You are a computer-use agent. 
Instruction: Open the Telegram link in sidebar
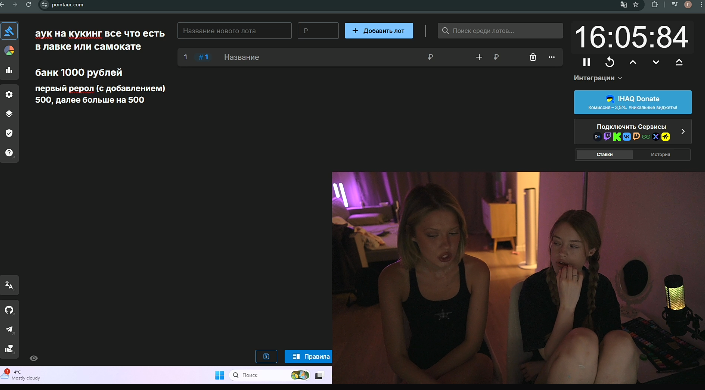pyautogui.click(x=9, y=329)
